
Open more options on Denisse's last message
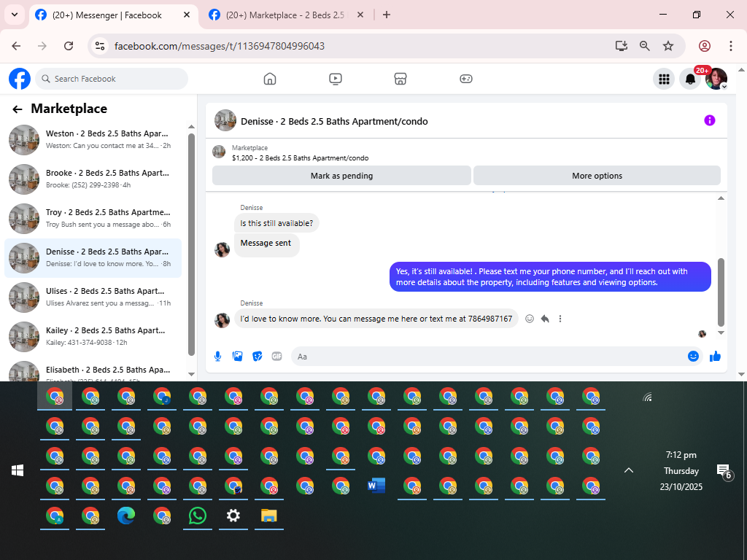point(560,319)
